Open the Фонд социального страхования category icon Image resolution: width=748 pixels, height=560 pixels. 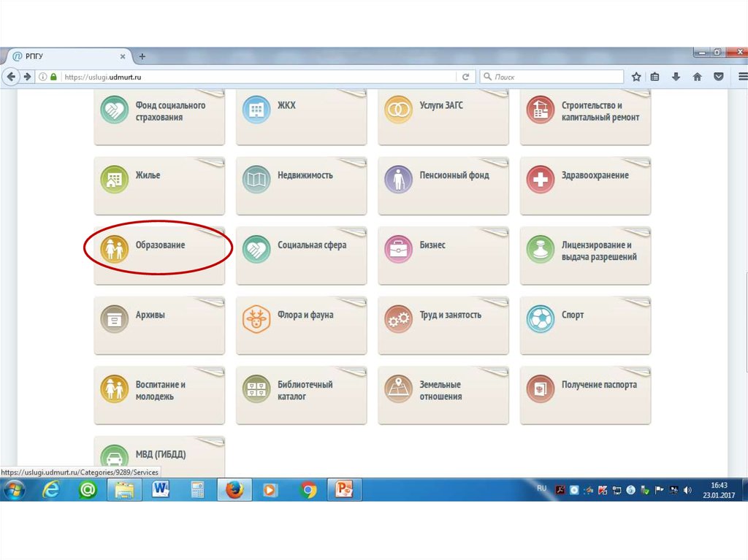click(115, 110)
